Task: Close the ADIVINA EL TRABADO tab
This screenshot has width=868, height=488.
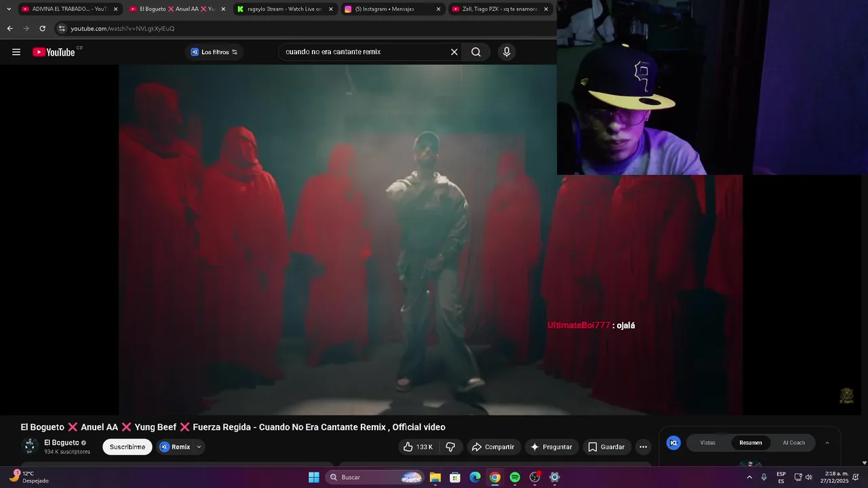Action: [115, 9]
